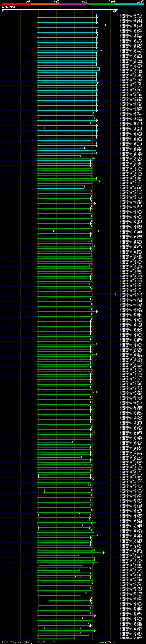Click the cyan ~100% legend segment
The height and width of the screenshot is (644, 146).
130,4
